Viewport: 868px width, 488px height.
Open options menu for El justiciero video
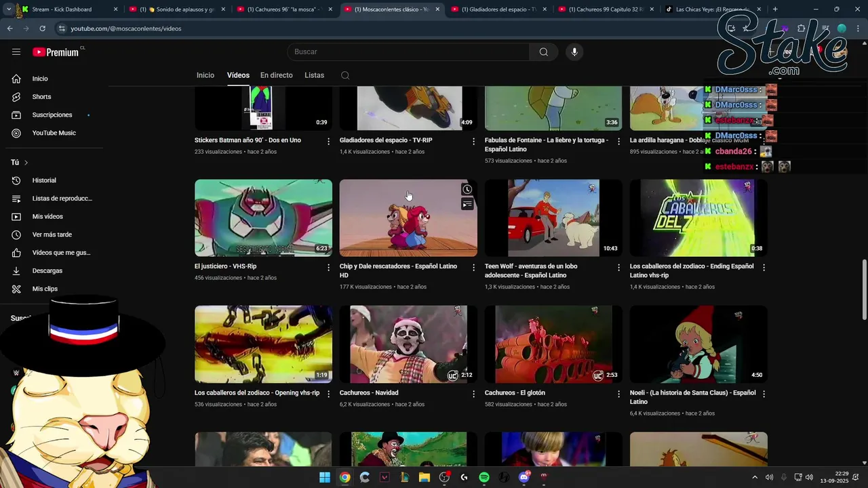328,268
